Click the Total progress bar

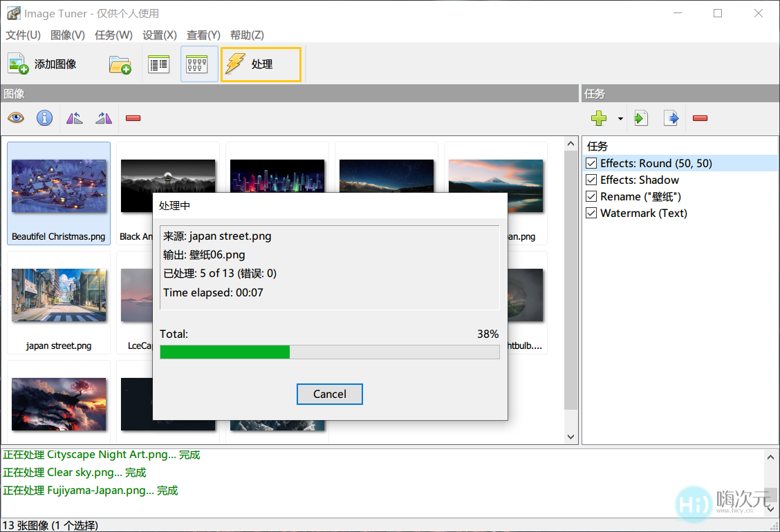[x=330, y=352]
